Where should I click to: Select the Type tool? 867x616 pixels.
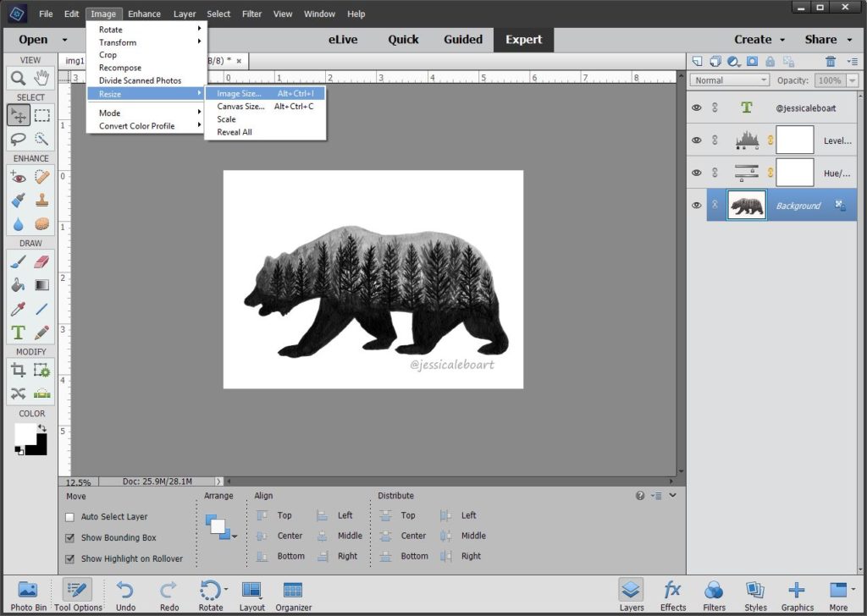tap(19, 333)
